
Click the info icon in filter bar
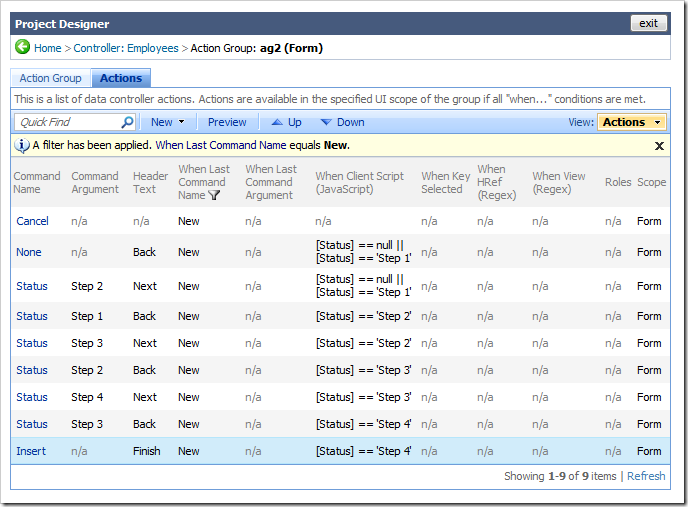click(x=22, y=145)
